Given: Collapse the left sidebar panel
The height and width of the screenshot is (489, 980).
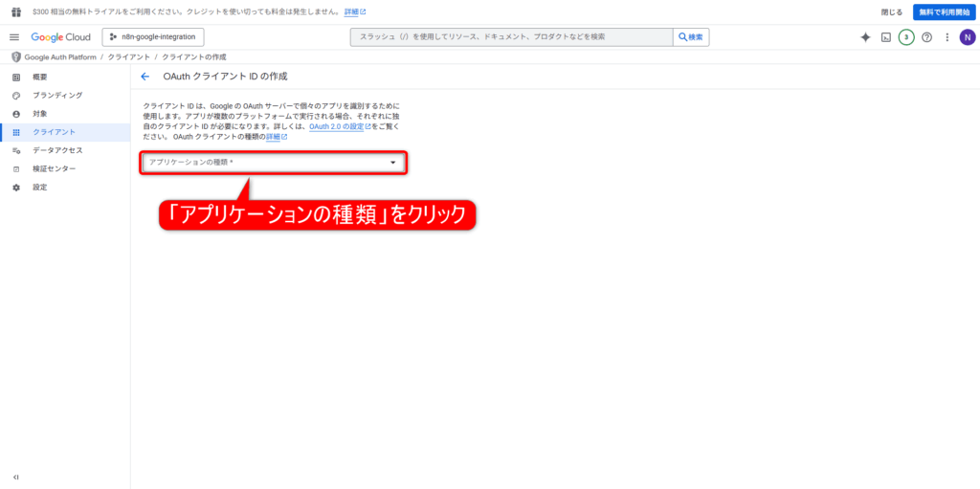Looking at the screenshot, I should [x=15, y=477].
